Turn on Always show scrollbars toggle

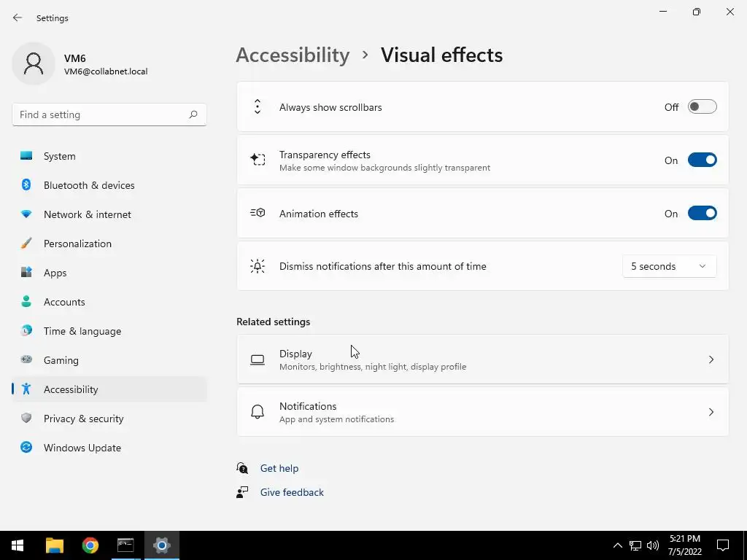point(702,107)
